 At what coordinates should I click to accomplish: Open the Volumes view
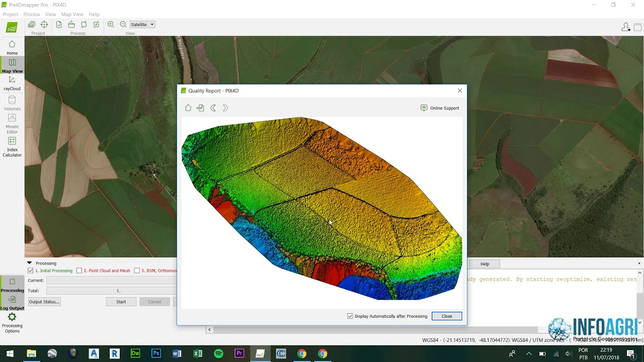(x=12, y=103)
